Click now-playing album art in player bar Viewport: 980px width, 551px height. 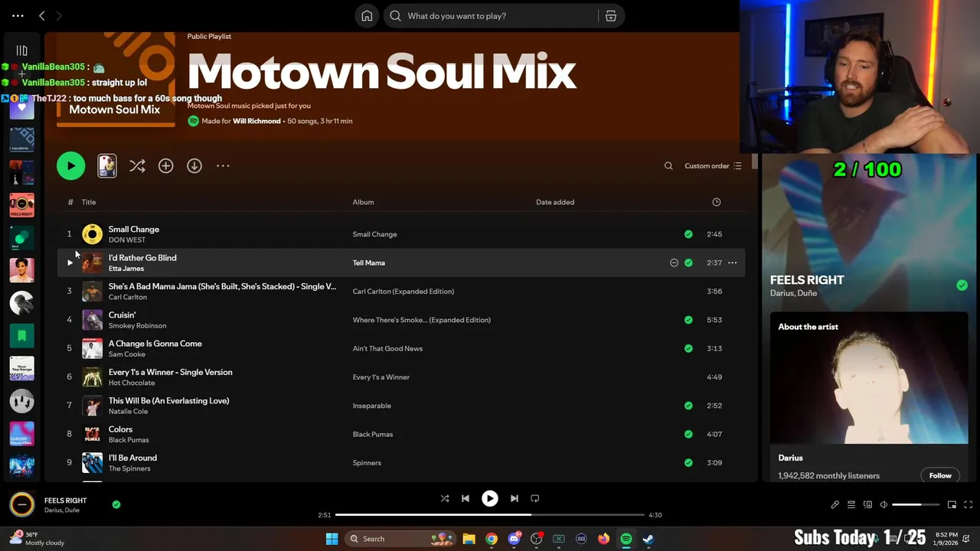tap(21, 504)
